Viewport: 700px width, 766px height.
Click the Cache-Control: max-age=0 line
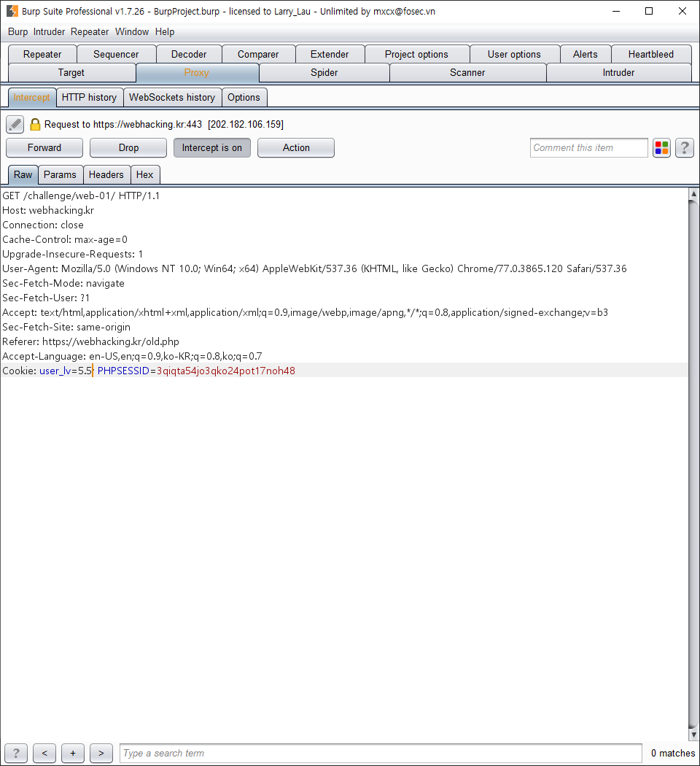65,239
